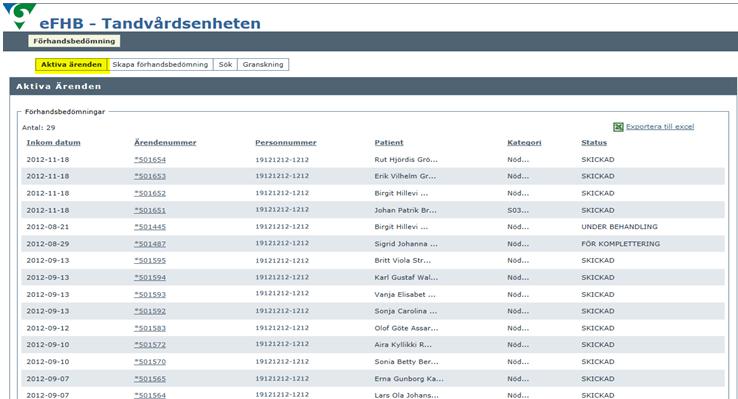Go to the Sök tab
The width and height of the screenshot is (738, 399).
pyautogui.click(x=225, y=64)
